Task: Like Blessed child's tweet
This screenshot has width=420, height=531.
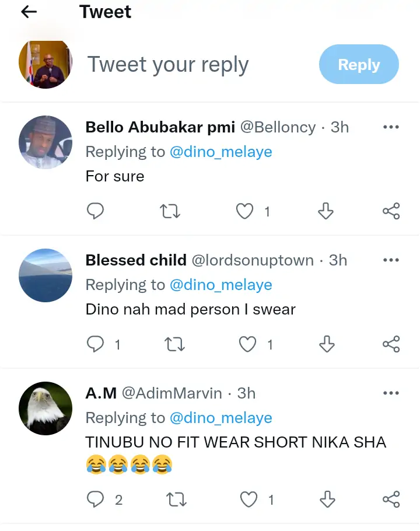Action: (x=248, y=345)
